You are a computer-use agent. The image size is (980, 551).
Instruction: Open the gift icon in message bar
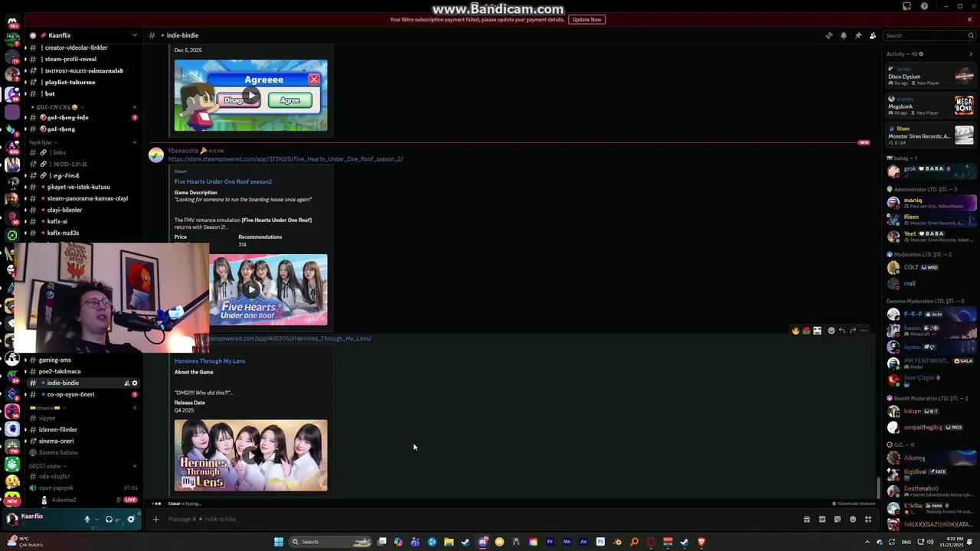pyautogui.click(x=806, y=519)
